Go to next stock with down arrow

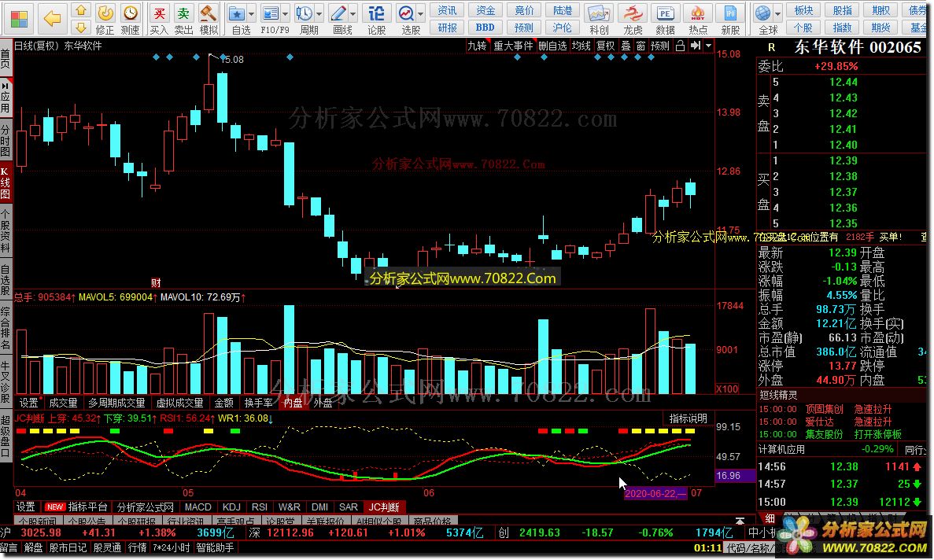coord(81,28)
